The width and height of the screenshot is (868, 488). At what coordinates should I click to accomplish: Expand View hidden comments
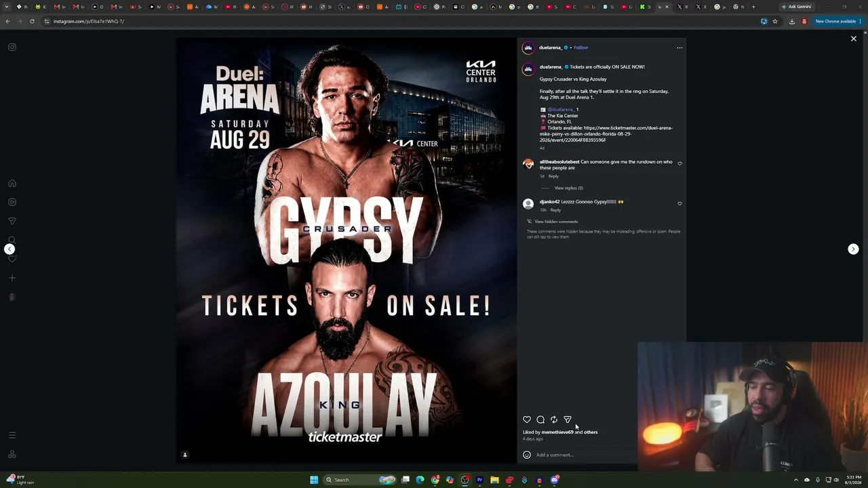(x=556, y=222)
